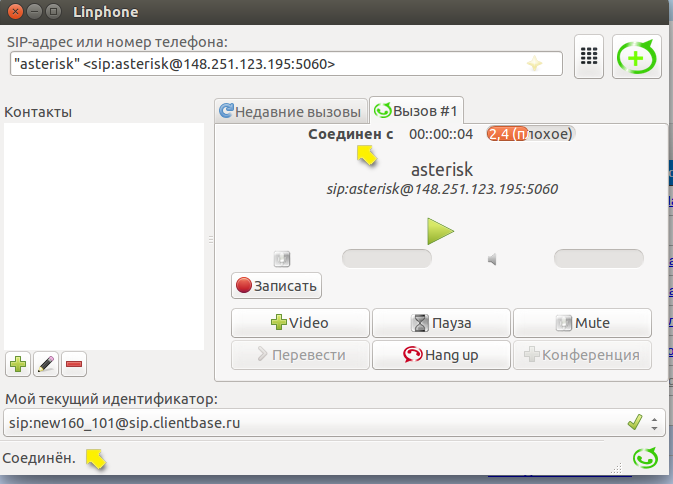Remove contact with red minus icon
The width and height of the screenshot is (673, 484).
click(x=74, y=364)
